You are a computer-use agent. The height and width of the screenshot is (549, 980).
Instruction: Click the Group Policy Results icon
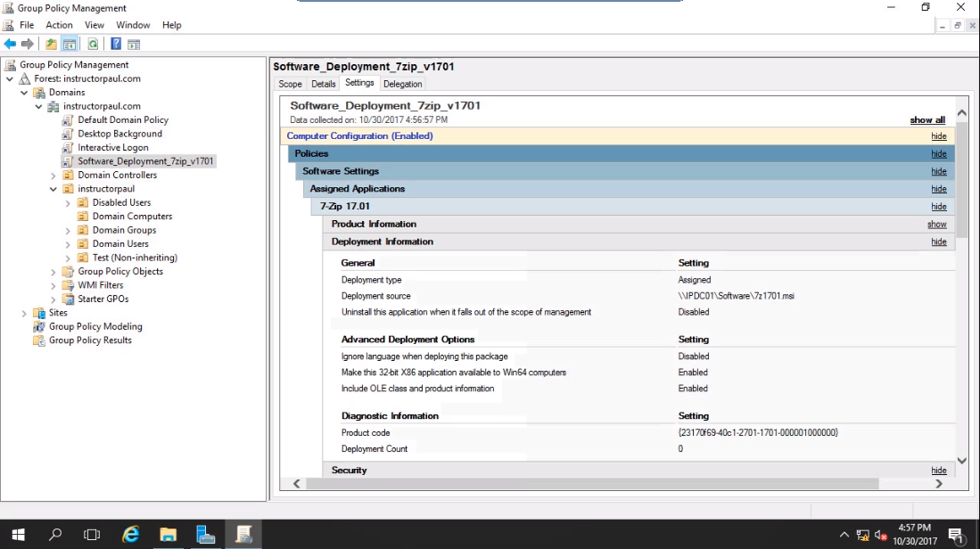click(x=38, y=340)
